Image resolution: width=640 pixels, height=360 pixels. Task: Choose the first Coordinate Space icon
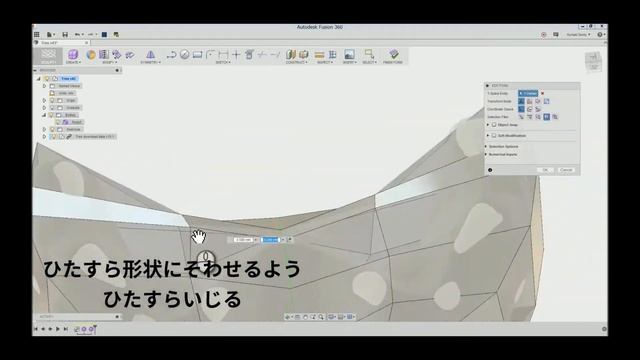point(521,109)
